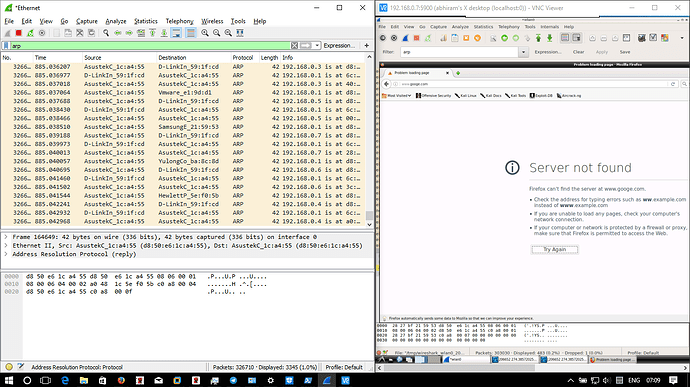The height and width of the screenshot is (387, 690).
Task: Go to the last packet
Action: coord(164,33)
